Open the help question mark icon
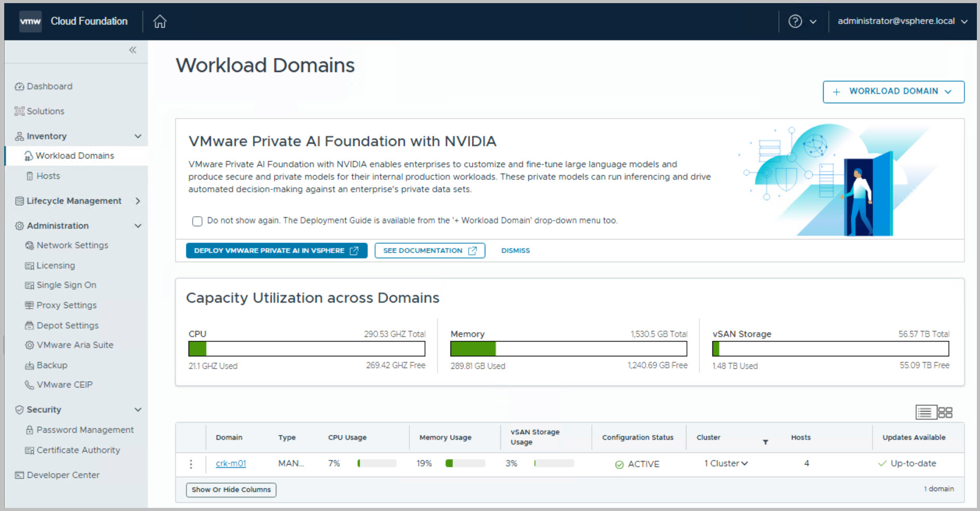 tap(795, 21)
